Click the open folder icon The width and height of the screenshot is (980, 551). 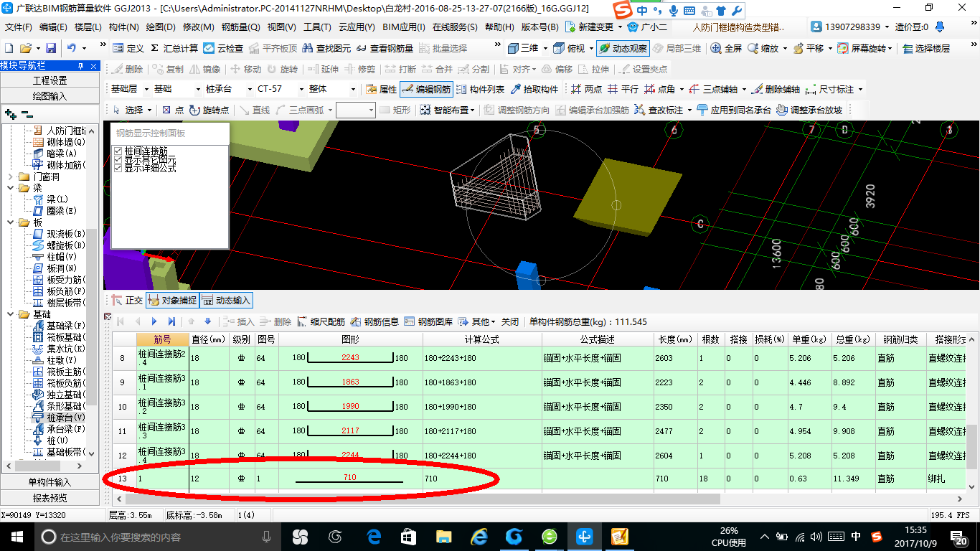tap(25, 49)
